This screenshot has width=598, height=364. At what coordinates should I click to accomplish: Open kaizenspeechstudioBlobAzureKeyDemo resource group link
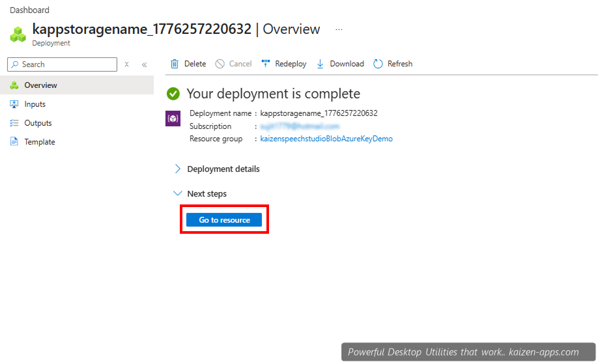pos(326,139)
